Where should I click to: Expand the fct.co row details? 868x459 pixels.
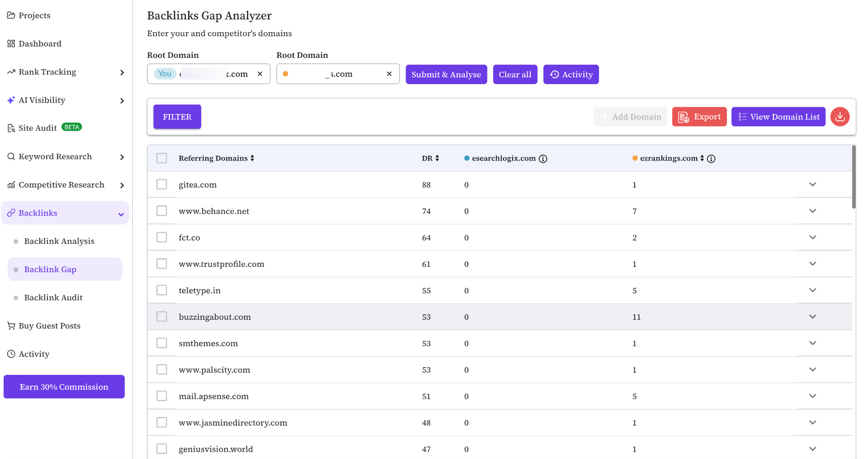pos(813,237)
